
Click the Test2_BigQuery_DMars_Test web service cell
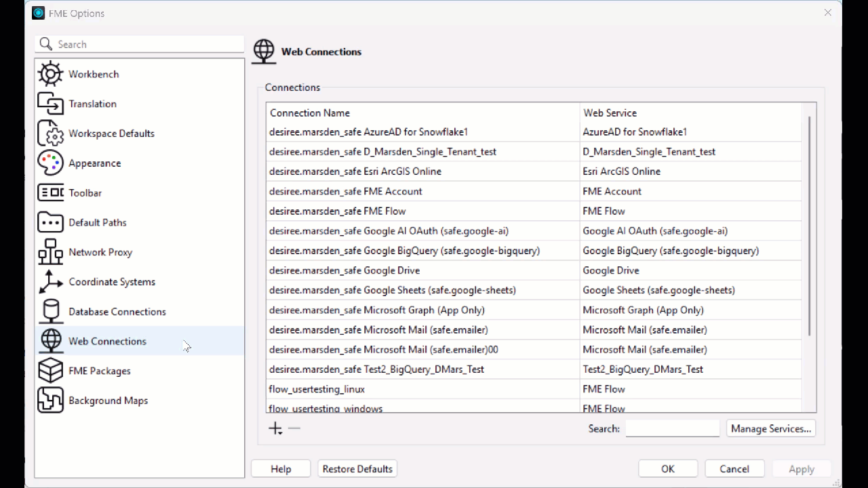690,369
